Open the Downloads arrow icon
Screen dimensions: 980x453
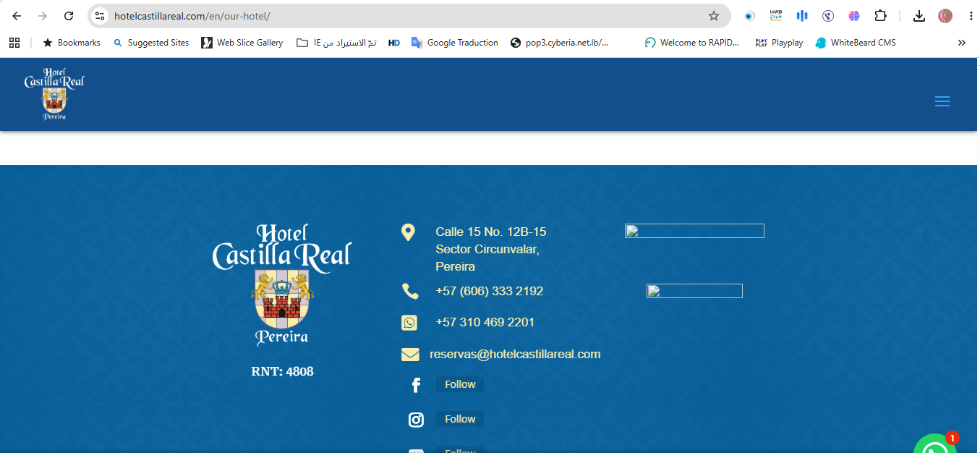tap(919, 16)
